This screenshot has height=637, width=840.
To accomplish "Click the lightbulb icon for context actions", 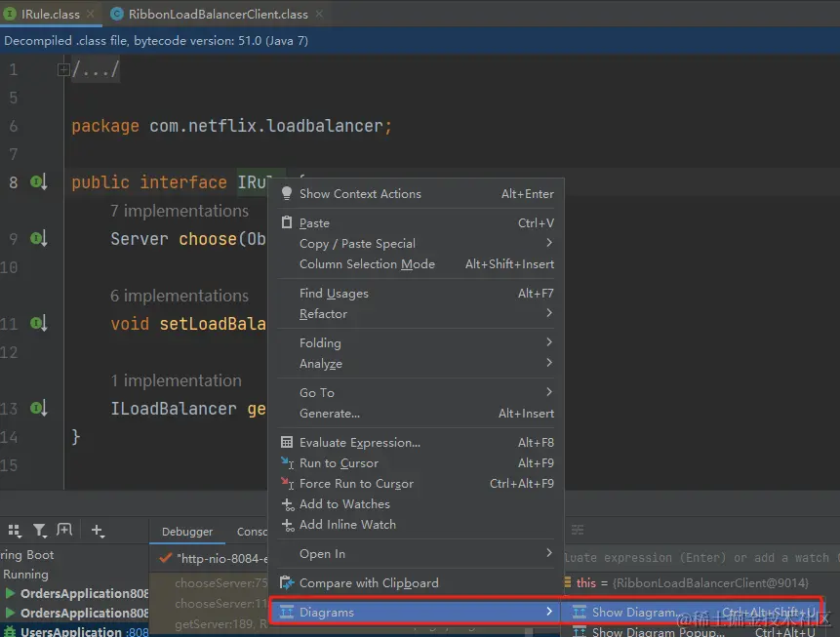I will coord(287,193).
